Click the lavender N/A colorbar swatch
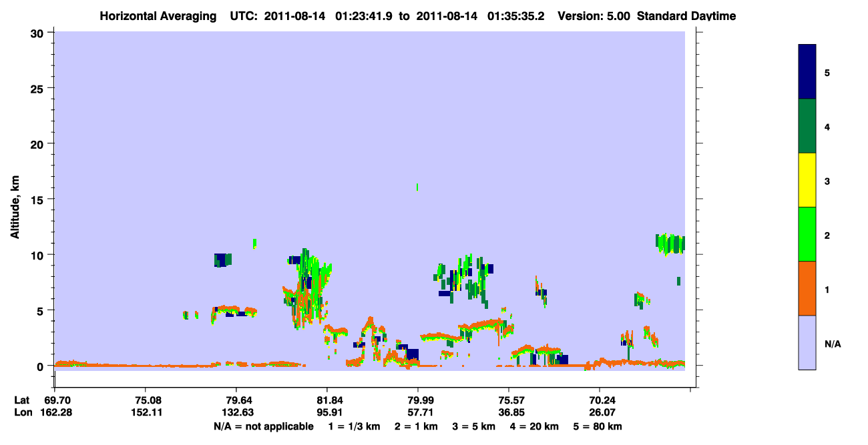868x445 pixels. tap(807, 342)
